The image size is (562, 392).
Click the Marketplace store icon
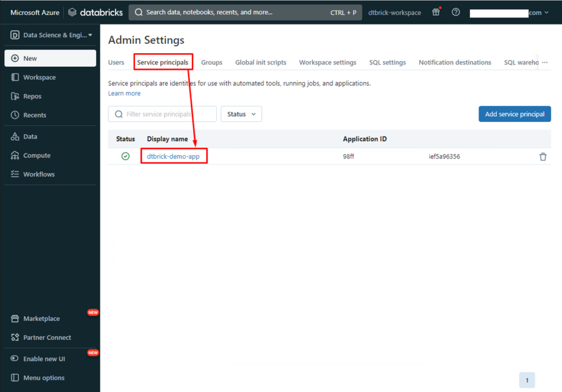(x=15, y=319)
